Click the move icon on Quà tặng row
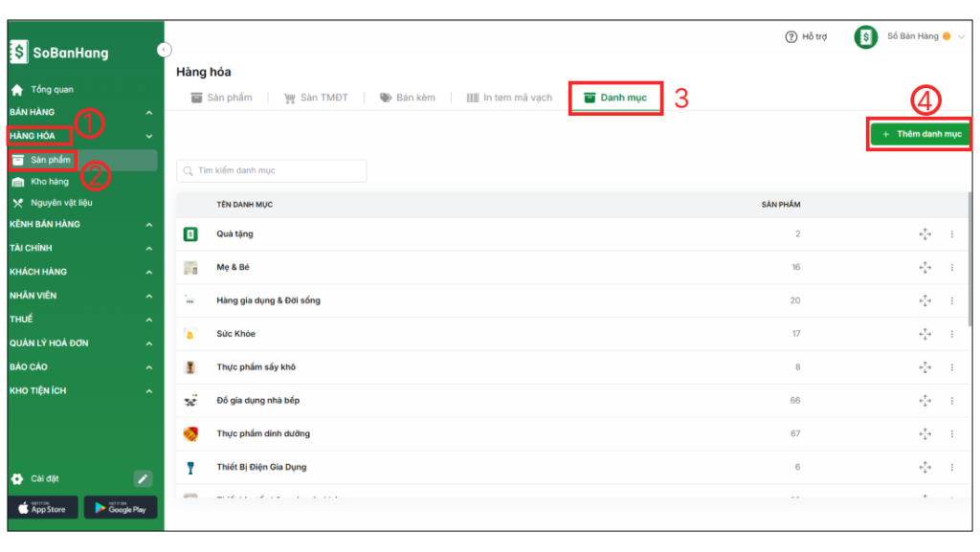This screenshot has width=980, height=552. [924, 234]
